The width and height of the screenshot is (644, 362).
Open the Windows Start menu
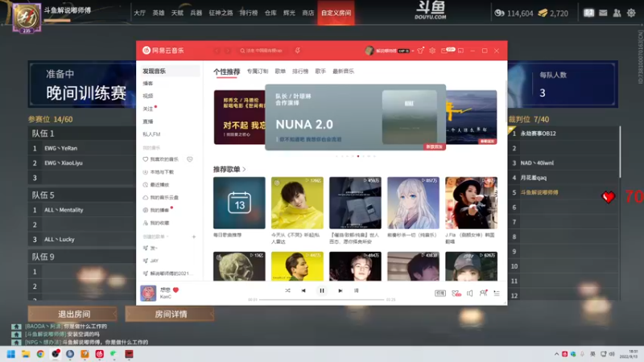[x=11, y=354]
